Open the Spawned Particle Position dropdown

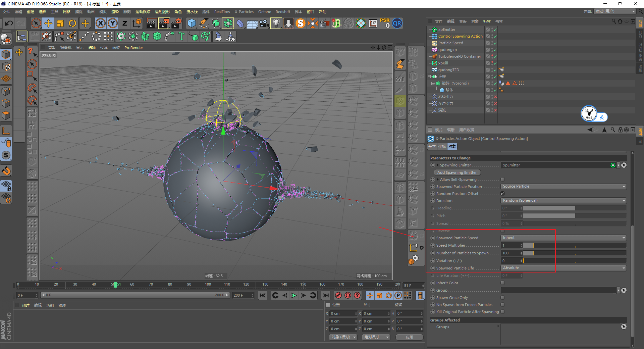(563, 187)
